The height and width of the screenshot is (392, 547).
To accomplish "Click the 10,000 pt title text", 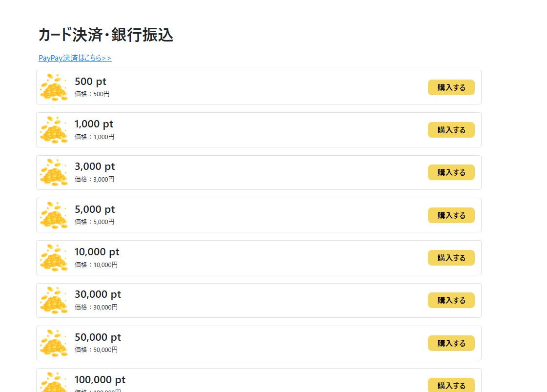I will pos(97,252).
